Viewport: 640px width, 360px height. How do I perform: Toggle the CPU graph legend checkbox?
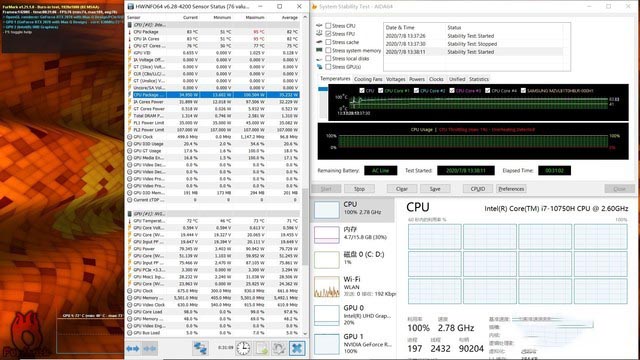362,91
